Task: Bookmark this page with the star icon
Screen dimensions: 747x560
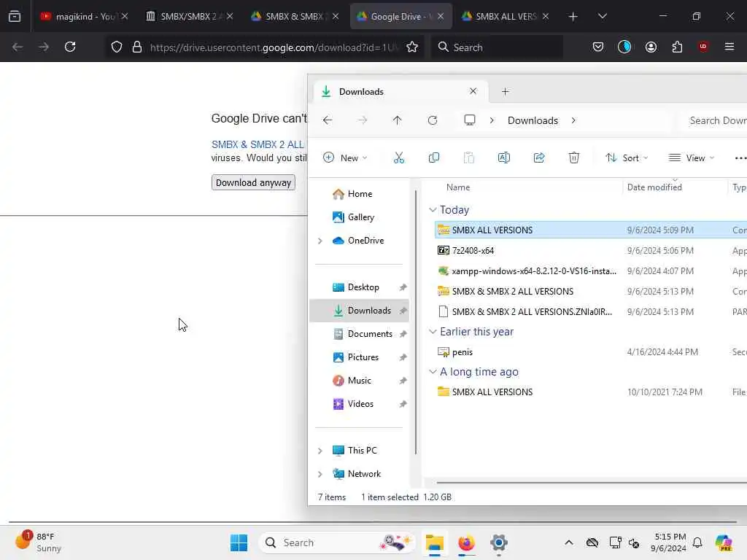Action: pyautogui.click(x=412, y=47)
